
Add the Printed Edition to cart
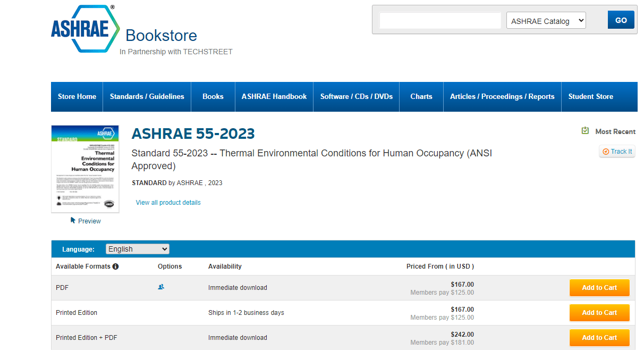click(x=599, y=313)
